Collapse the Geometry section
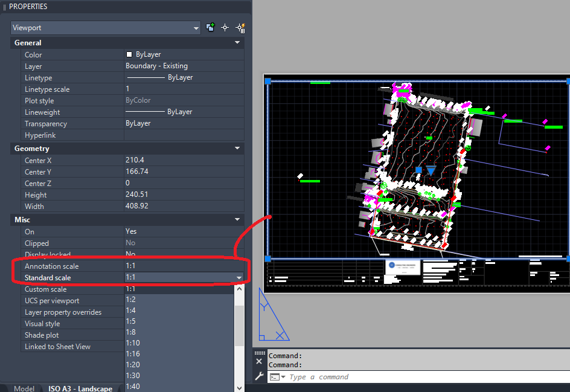The width and height of the screenshot is (570, 392). click(237, 148)
